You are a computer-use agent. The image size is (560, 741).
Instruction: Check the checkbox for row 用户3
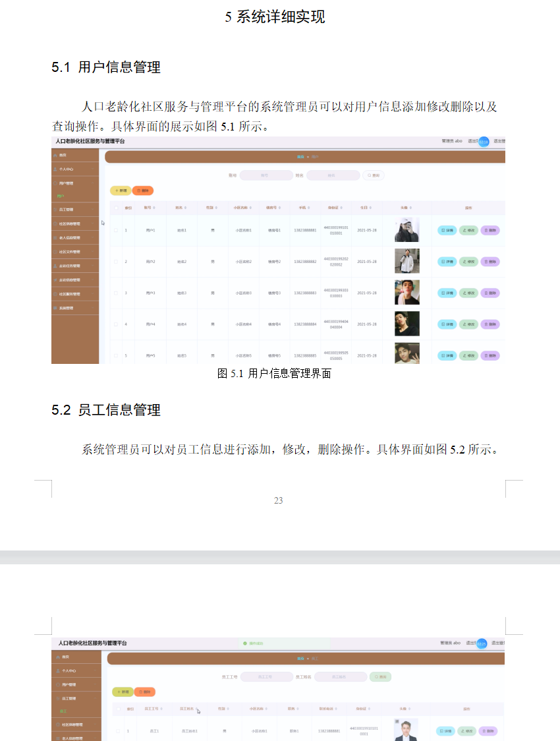click(x=116, y=293)
